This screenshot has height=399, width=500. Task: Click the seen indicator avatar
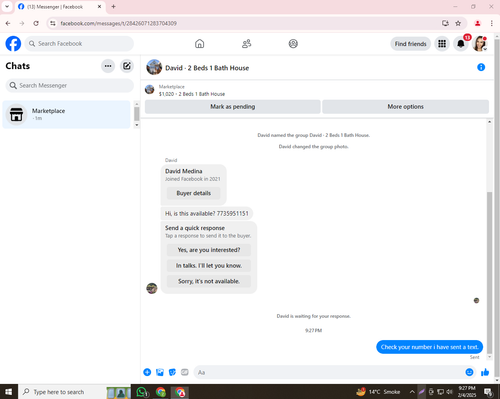coord(476,301)
